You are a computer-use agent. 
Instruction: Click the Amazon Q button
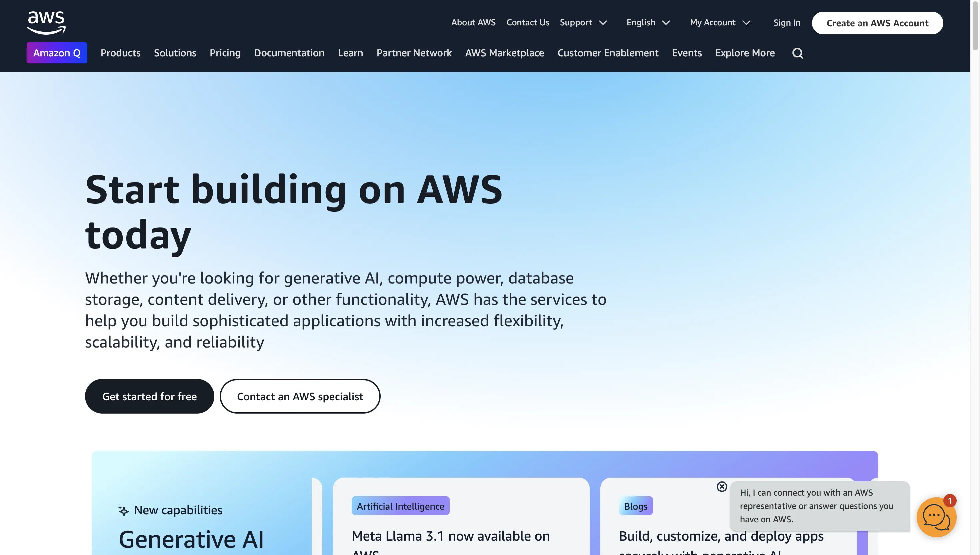pyautogui.click(x=56, y=53)
